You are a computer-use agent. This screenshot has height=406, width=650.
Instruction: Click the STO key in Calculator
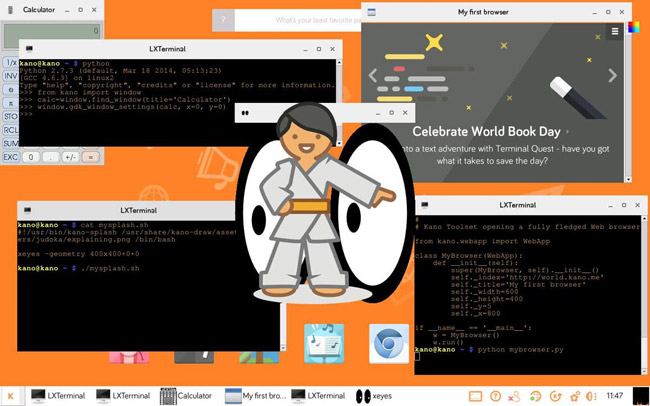(x=10, y=117)
